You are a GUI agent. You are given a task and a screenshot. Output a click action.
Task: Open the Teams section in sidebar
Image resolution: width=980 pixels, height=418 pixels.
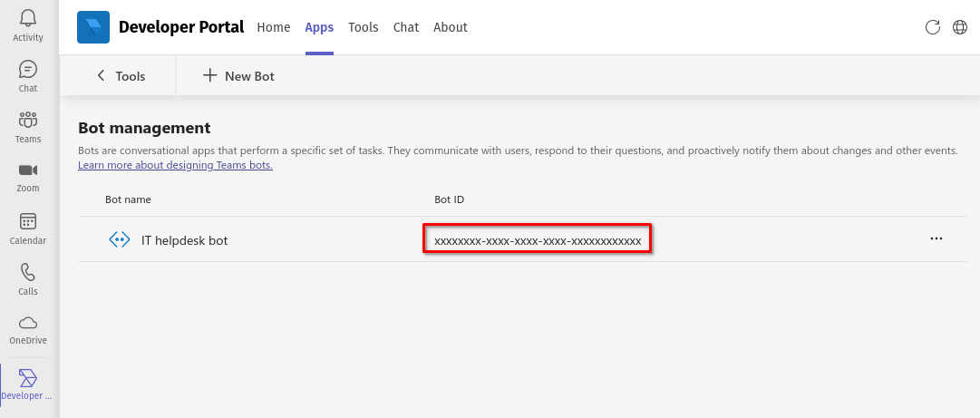pos(28,128)
